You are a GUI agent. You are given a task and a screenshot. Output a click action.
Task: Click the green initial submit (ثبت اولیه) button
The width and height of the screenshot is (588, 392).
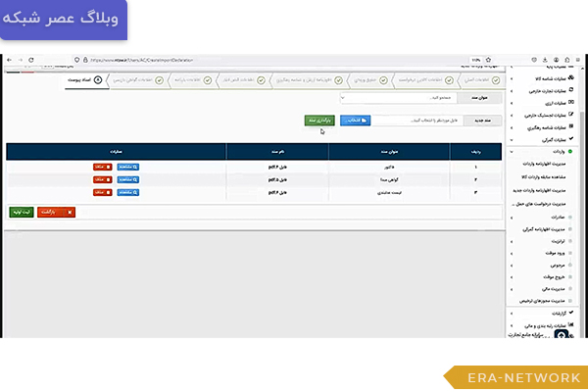pos(21,212)
